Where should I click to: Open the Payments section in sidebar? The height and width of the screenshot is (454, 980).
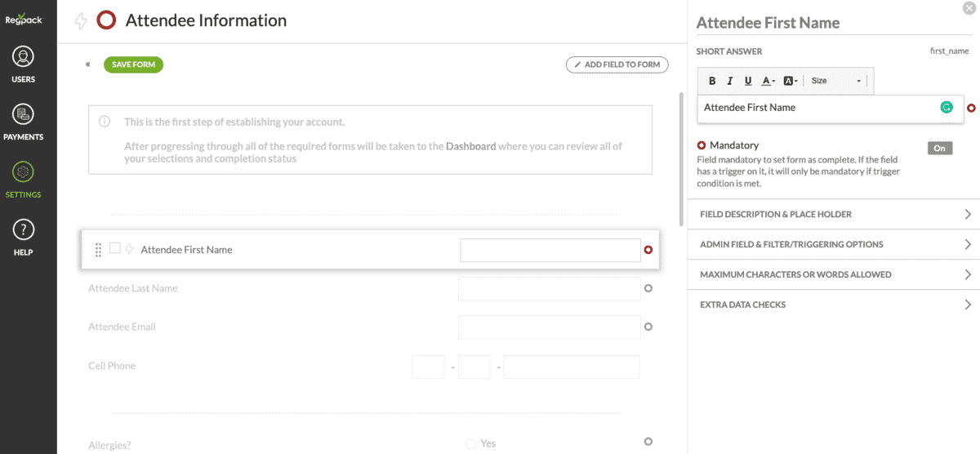click(23, 122)
